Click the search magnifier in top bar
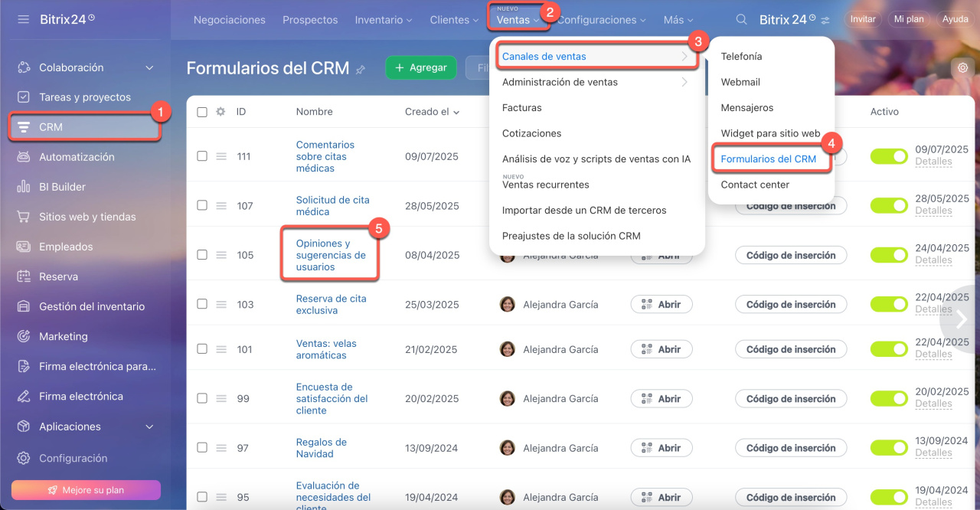Screen dimensions: 980x510 coord(741,20)
